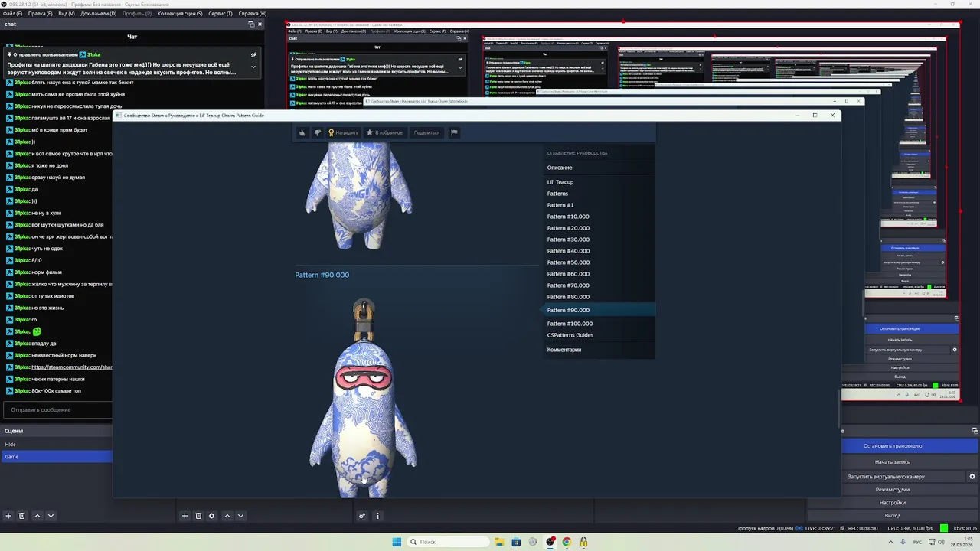
Task: Delete selected scene via trash icon in Сцены panel
Action: pos(22,516)
